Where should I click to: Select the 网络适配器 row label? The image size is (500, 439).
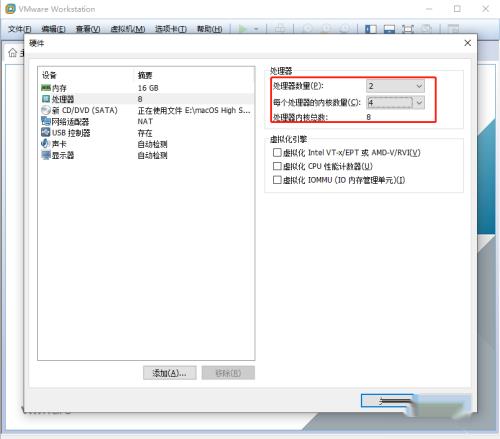[x=70, y=122]
